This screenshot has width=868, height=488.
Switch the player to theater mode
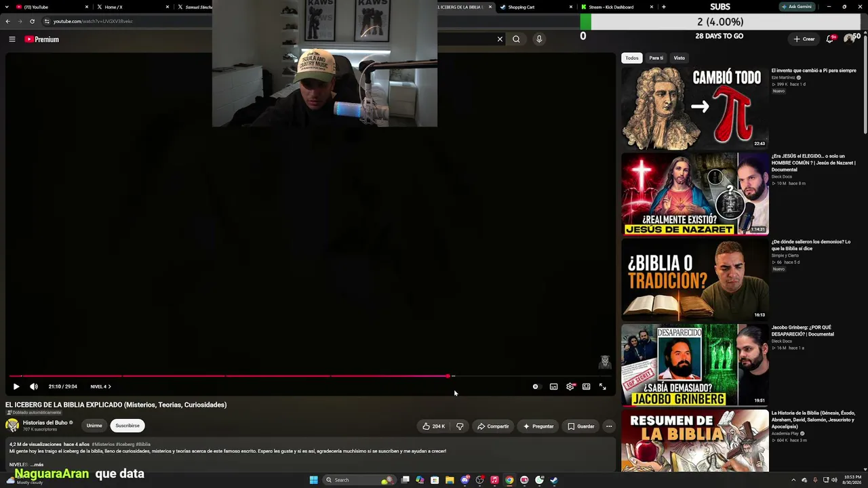(x=586, y=386)
